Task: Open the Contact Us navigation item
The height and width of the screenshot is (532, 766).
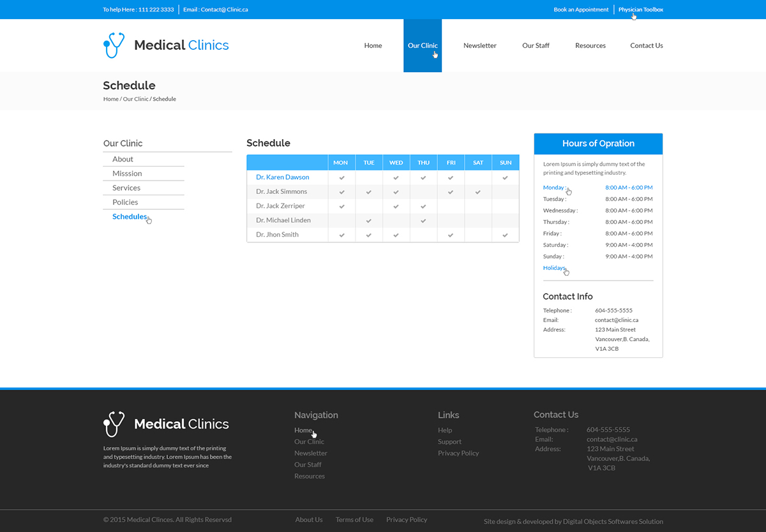Action: 647,45
